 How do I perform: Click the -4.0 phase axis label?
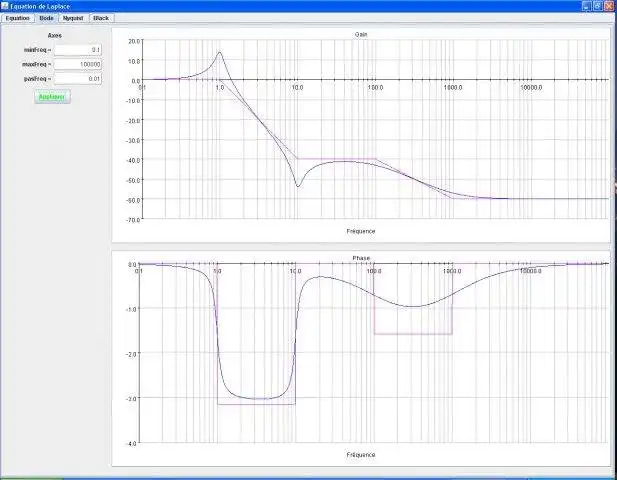(x=131, y=444)
